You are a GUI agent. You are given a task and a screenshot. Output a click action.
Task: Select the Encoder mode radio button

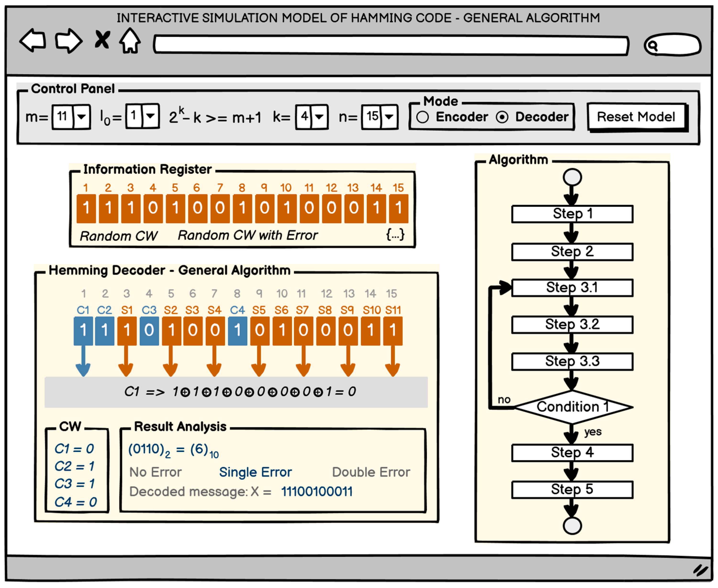coord(423,117)
